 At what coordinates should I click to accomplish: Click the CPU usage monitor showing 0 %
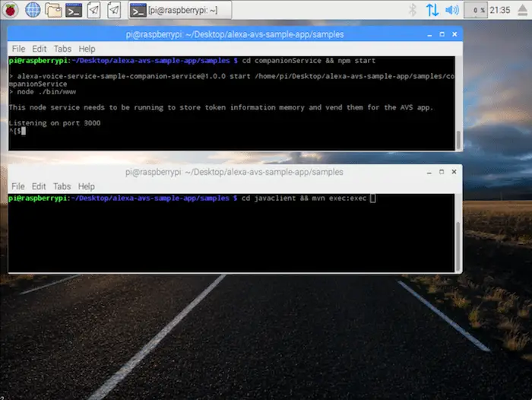pos(476,10)
